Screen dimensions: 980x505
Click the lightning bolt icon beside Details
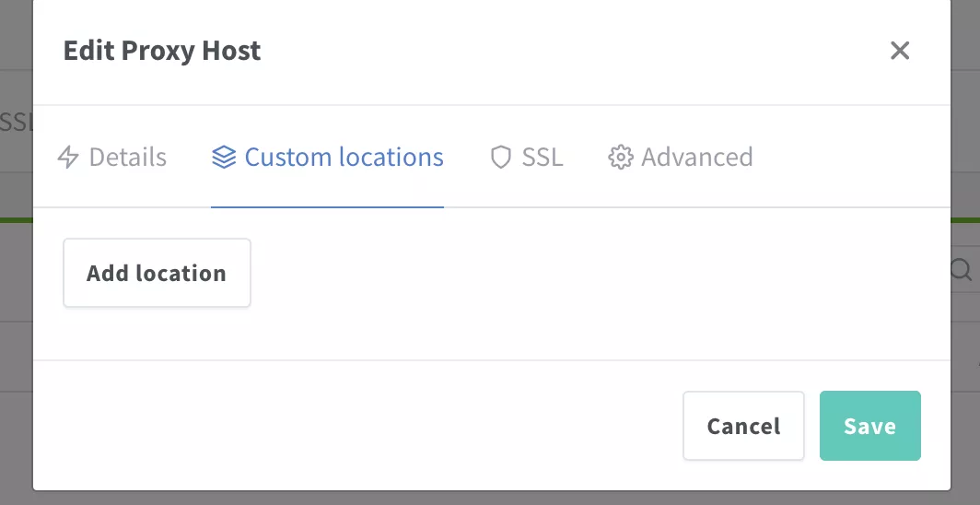[x=68, y=158]
